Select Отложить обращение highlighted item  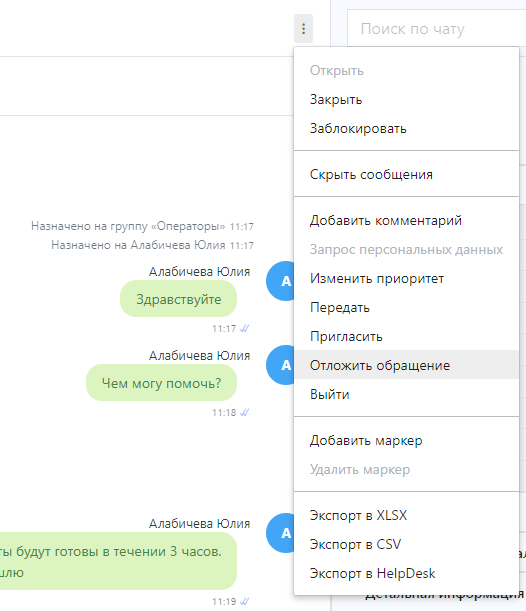406,365
